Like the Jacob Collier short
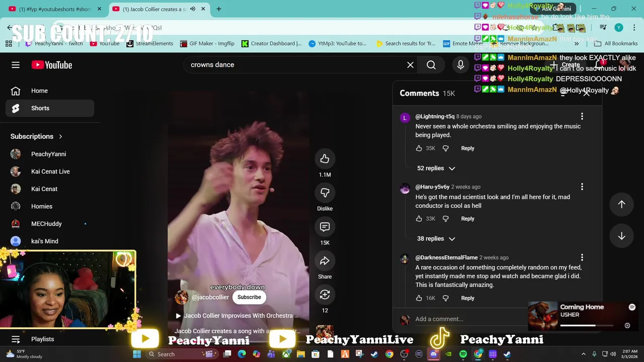Viewport: 644px width, 362px height. (325, 159)
